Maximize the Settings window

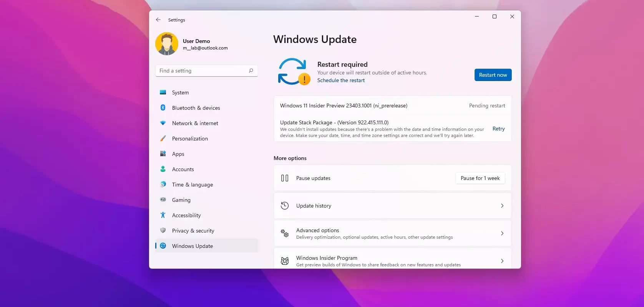click(495, 17)
